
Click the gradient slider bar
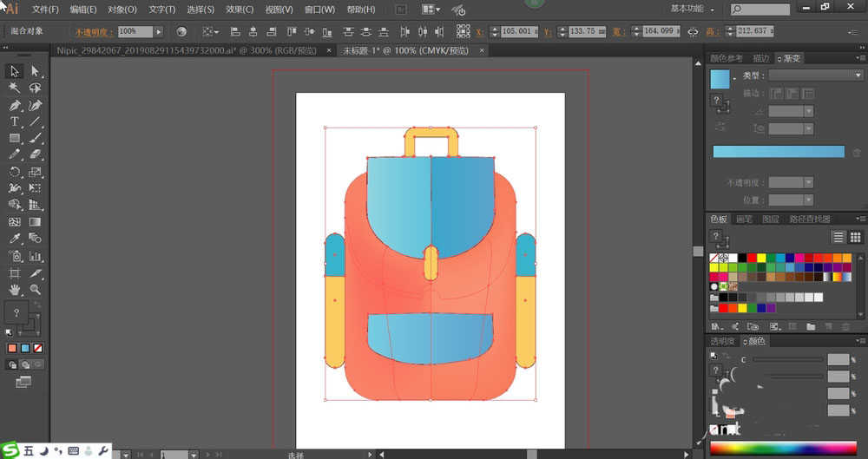(x=779, y=152)
